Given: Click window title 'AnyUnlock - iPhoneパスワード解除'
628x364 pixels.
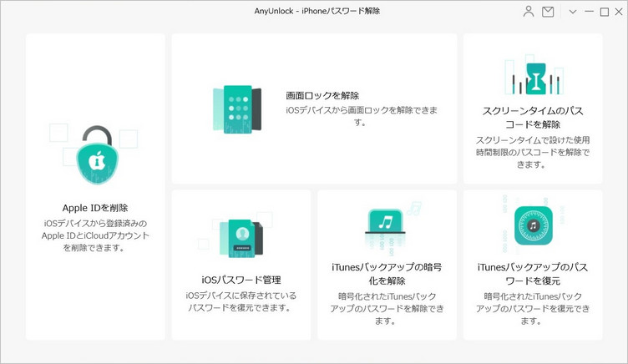Looking at the screenshot, I should 317,11.
